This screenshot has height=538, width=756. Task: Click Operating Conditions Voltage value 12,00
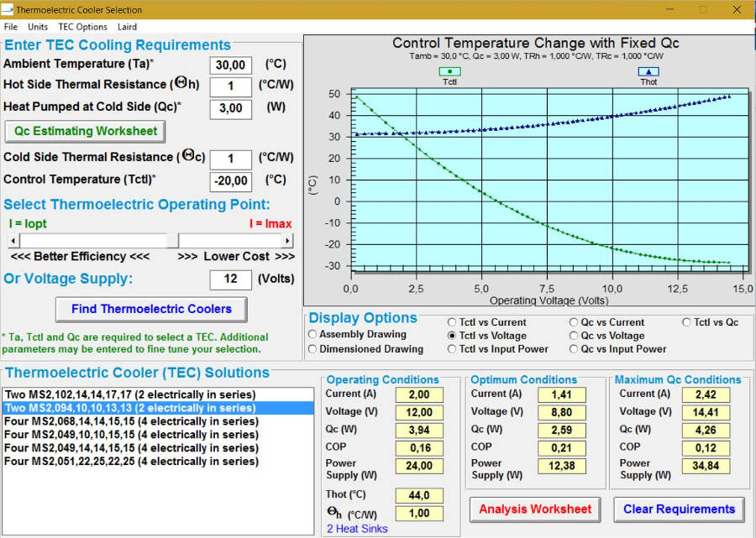419,412
